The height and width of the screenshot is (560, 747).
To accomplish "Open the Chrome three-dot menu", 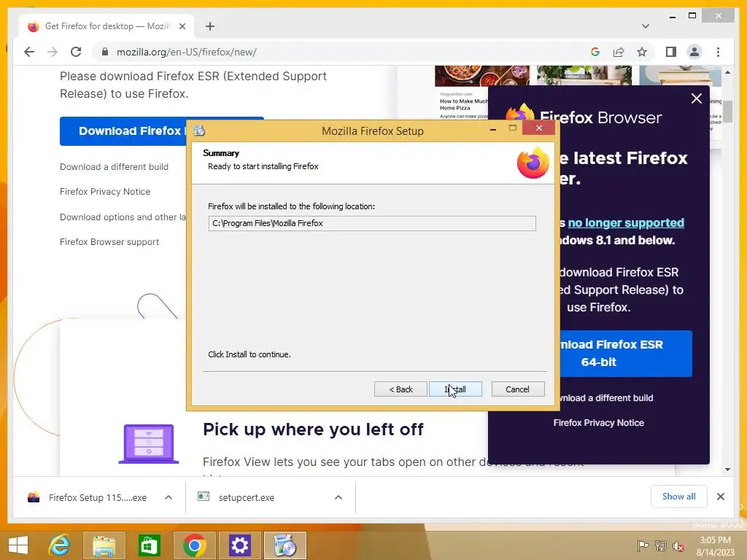I will (x=718, y=52).
